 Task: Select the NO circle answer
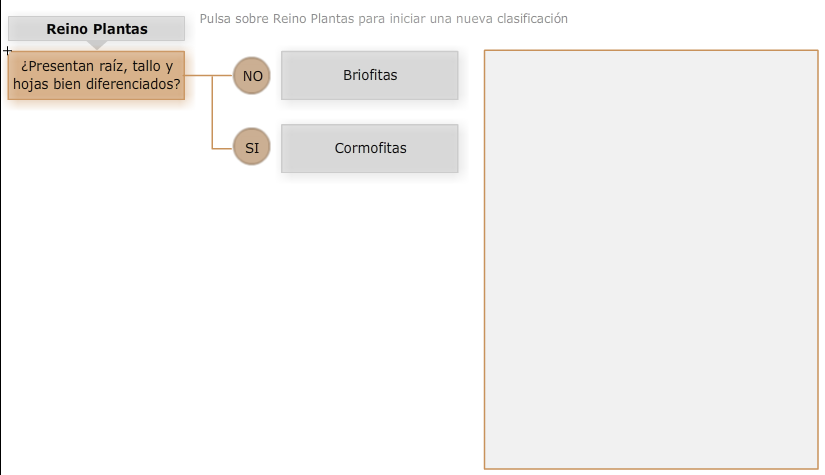coord(252,75)
